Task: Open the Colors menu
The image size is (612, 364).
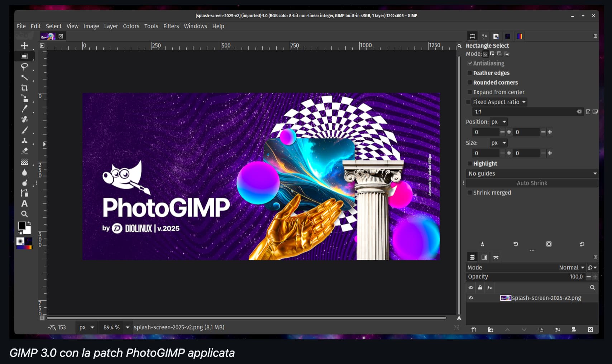Action: [x=131, y=26]
